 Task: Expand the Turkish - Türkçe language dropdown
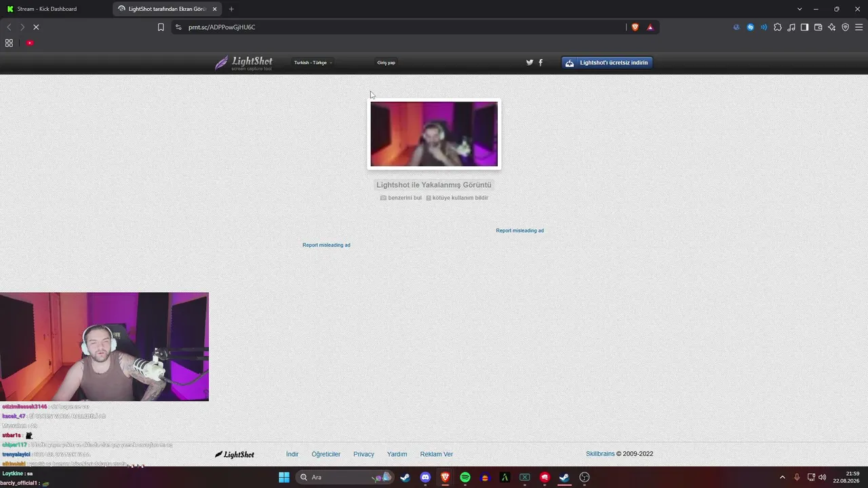(313, 62)
